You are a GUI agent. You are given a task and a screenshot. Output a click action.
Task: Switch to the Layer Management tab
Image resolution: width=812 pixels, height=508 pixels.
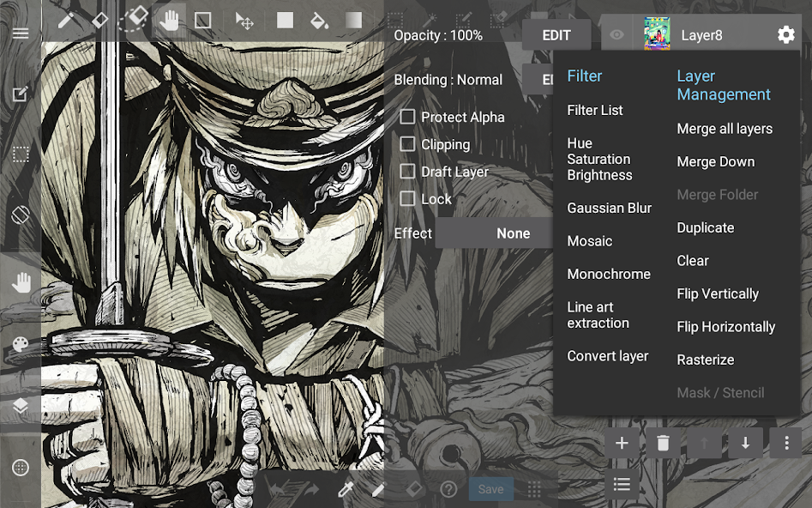[724, 85]
